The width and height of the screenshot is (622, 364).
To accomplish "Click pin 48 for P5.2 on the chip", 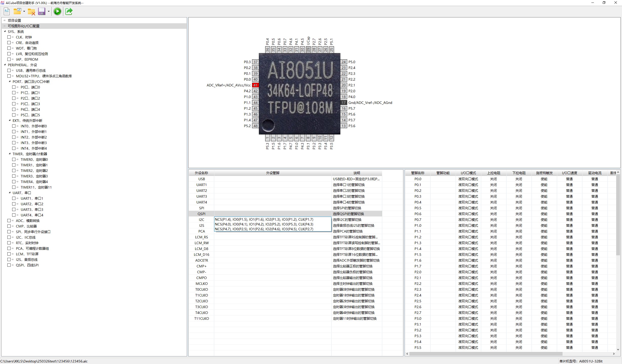I will 255,126.
